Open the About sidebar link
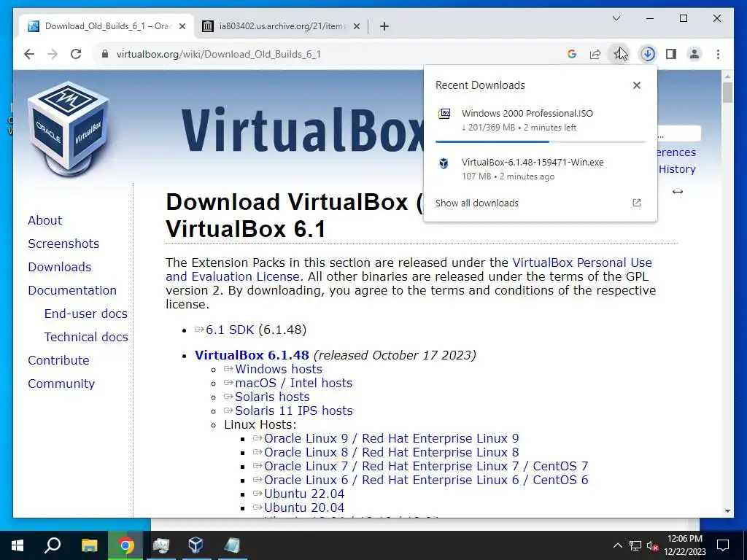This screenshot has height=560, width=747. 44,220
